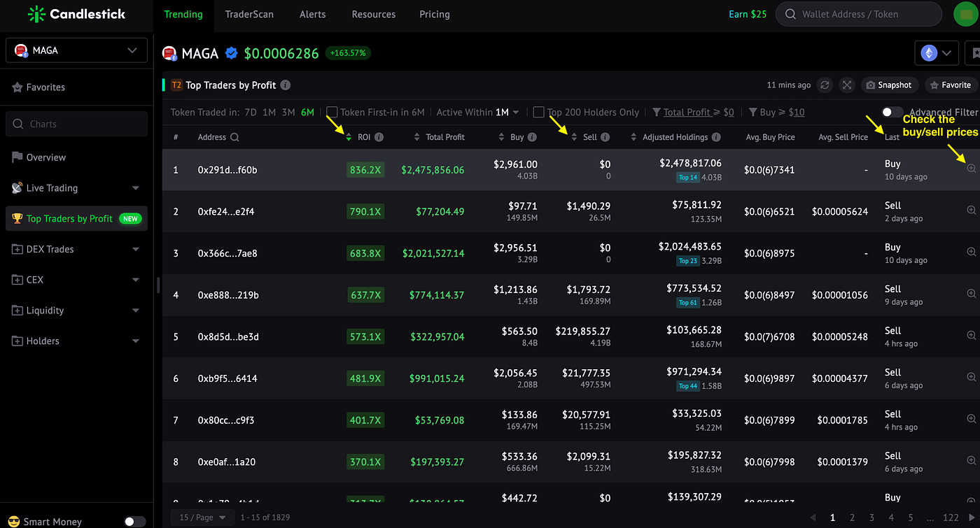Open the MAGA token selector dropdown

[76, 50]
